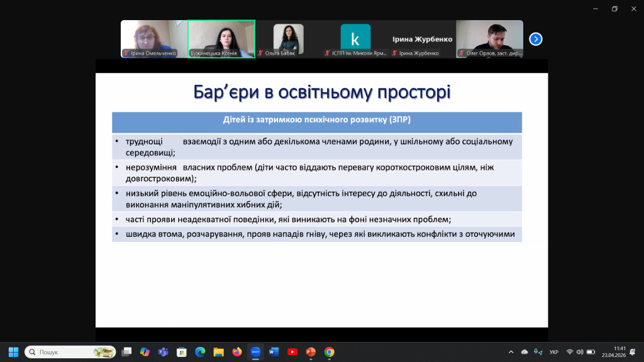
Task: Launch Google Chrome from the taskbar
Action: pyautogui.click(x=329, y=352)
